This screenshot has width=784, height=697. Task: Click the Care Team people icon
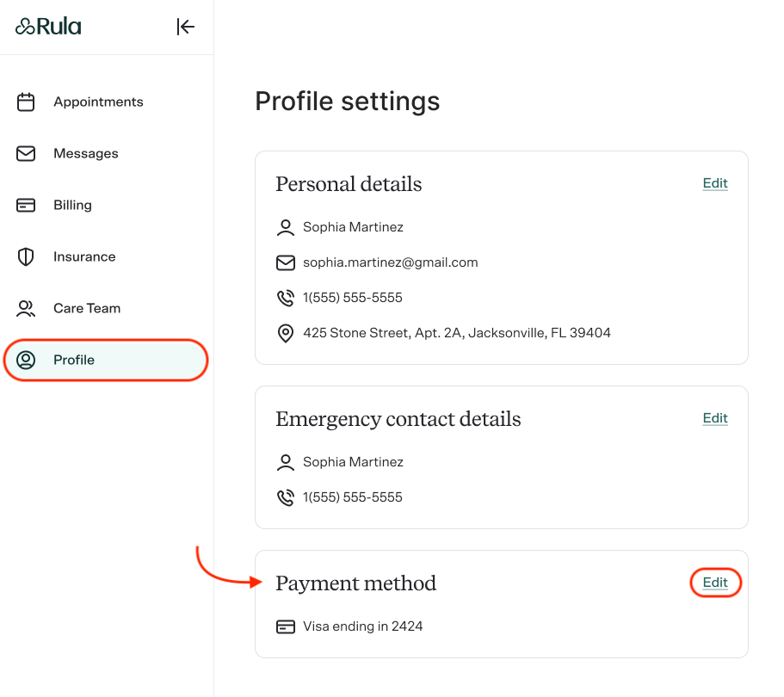pyautogui.click(x=26, y=309)
